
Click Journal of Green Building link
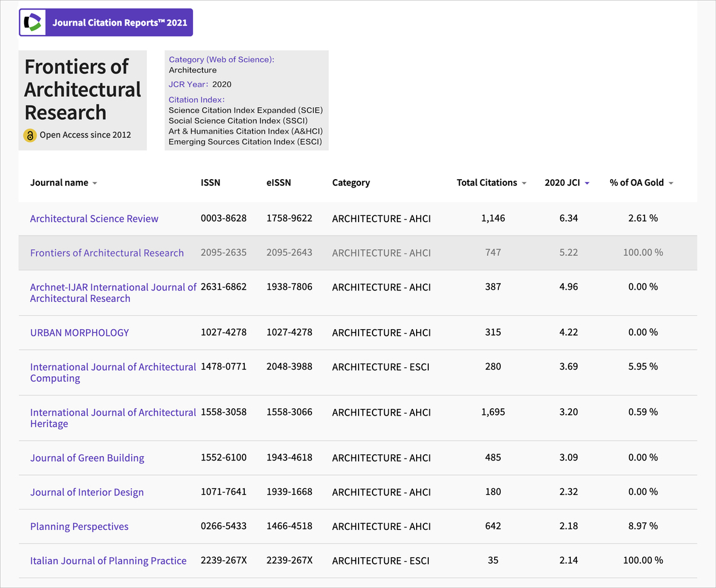(87, 458)
